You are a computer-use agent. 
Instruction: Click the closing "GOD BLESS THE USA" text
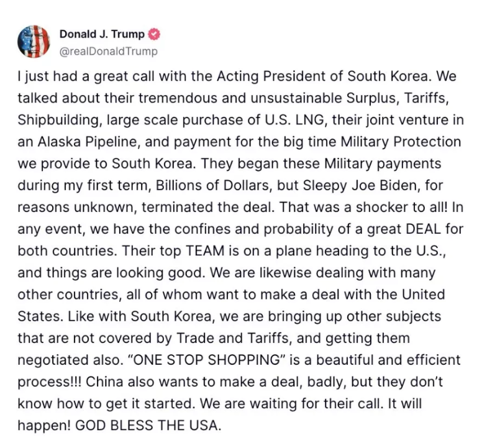click(x=150, y=424)
